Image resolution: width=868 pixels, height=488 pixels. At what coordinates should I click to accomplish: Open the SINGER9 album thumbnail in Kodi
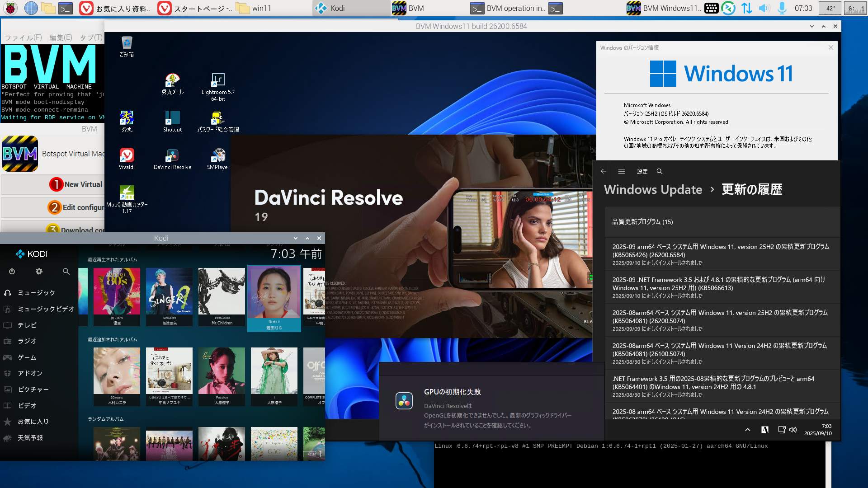[x=169, y=297]
